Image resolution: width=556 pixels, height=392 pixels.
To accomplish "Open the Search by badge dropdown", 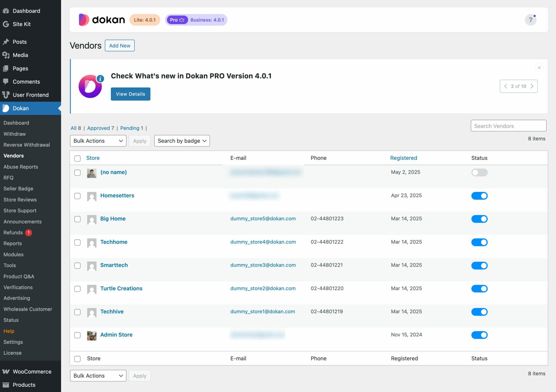I will (x=182, y=141).
